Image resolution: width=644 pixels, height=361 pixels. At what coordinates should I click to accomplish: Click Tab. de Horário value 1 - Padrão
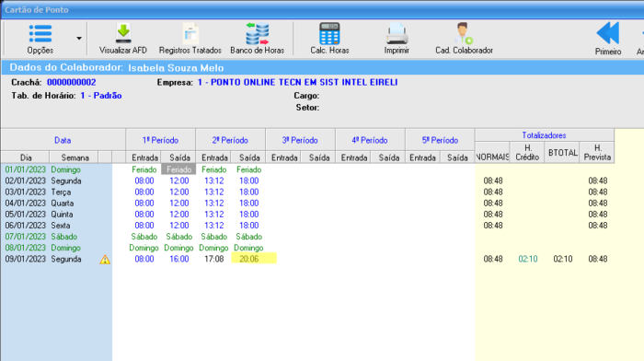101,96
